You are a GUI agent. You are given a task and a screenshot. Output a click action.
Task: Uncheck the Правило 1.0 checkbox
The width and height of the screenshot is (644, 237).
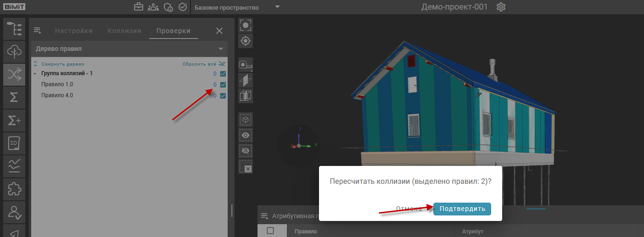[223, 85]
